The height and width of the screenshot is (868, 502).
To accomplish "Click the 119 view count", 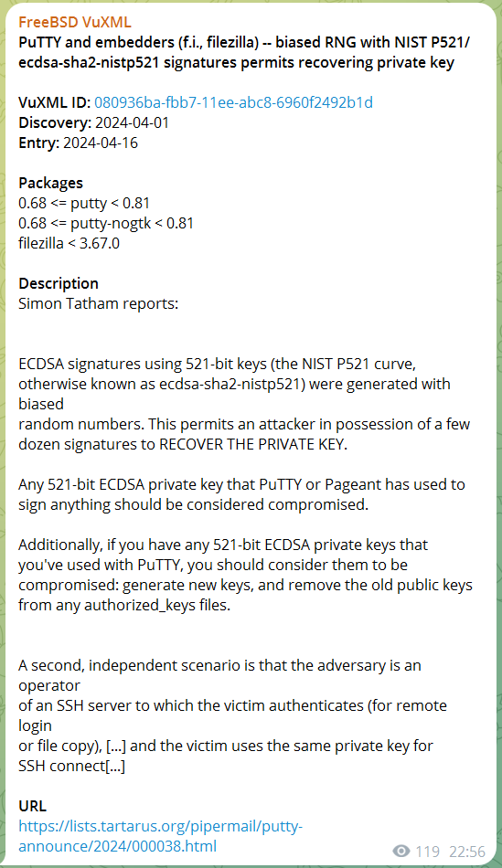I will (428, 851).
